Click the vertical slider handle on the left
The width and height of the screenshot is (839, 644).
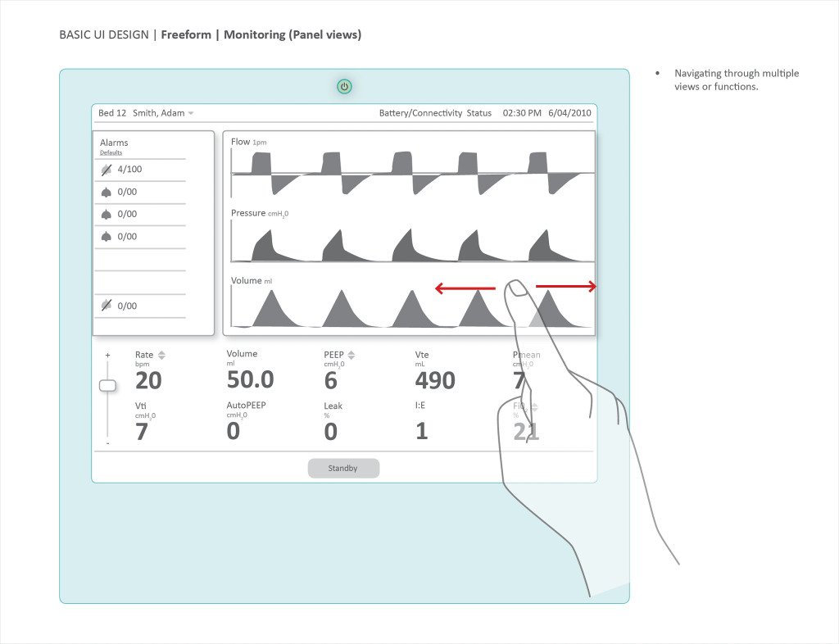pyautogui.click(x=107, y=386)
